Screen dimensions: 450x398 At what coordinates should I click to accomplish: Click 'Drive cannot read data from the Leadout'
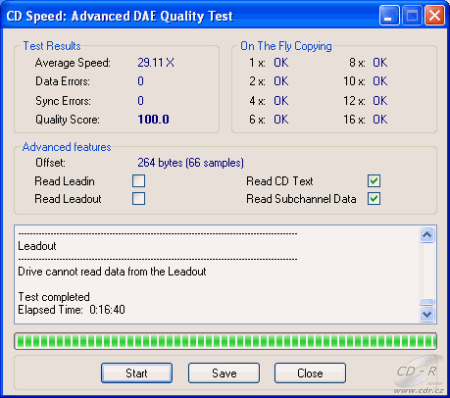coord(112,271)
